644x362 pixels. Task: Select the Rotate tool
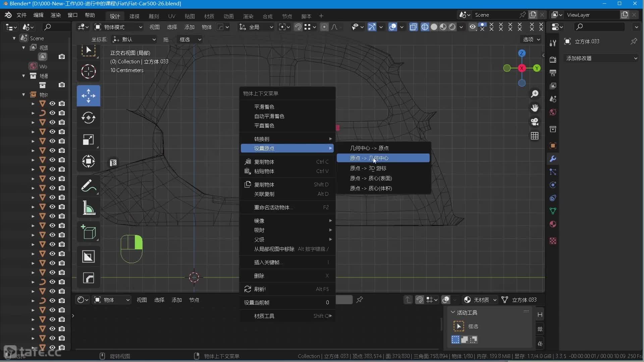point(89,118)
